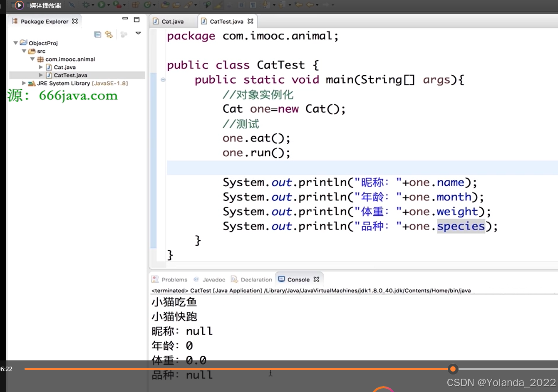Viewport: 558px width, 392px height.
Task: Select the Package Explorer tab
Action: tap(45, 21)
